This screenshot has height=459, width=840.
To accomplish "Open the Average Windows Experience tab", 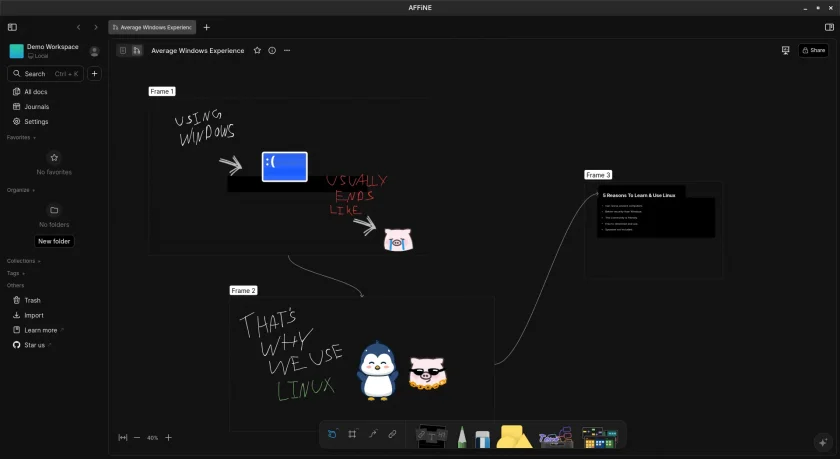I will click(152, 27).
